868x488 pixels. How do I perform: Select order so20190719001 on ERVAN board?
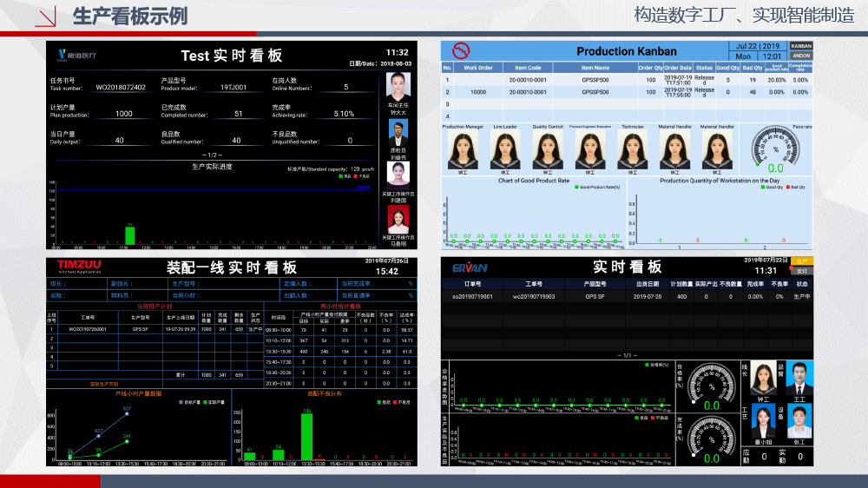coord(472,297)
